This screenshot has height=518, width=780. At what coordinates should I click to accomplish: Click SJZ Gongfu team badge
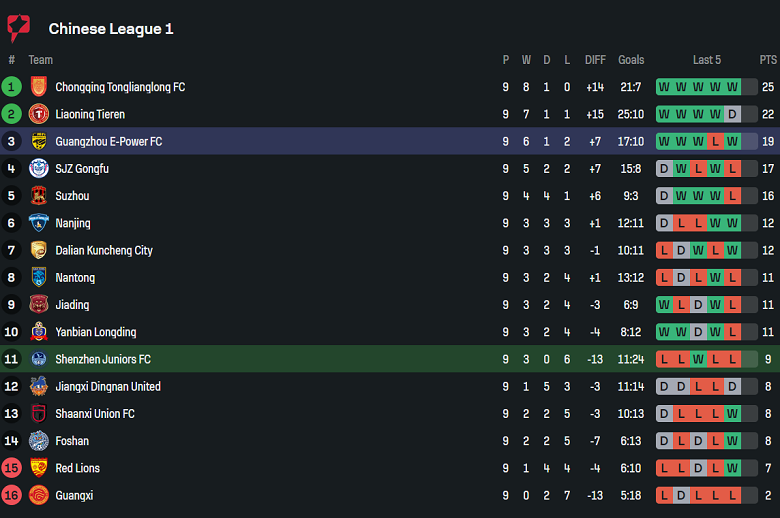39,168
